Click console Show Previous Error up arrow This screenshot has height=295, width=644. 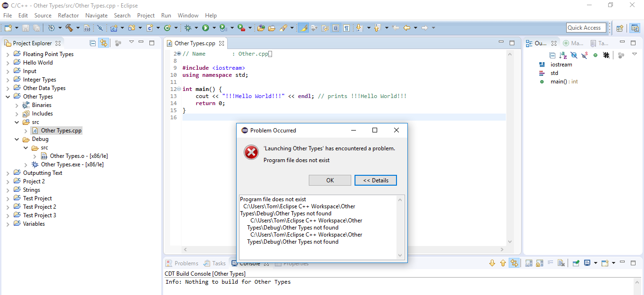point(503,263)
